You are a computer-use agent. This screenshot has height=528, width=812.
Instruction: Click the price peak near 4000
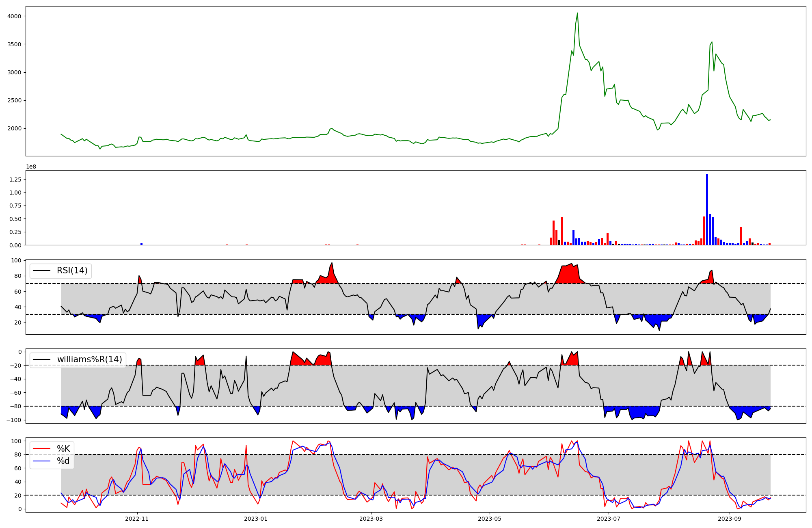[x=577, y=13]
